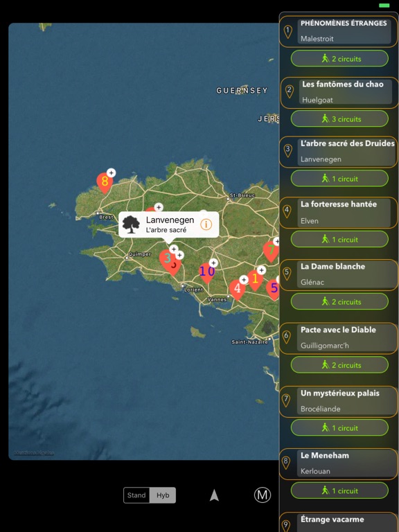The height and width of the screenshot is (532, 399).
Task: Tap plus badge on pin 4
Action: click(x=244, y=280)
